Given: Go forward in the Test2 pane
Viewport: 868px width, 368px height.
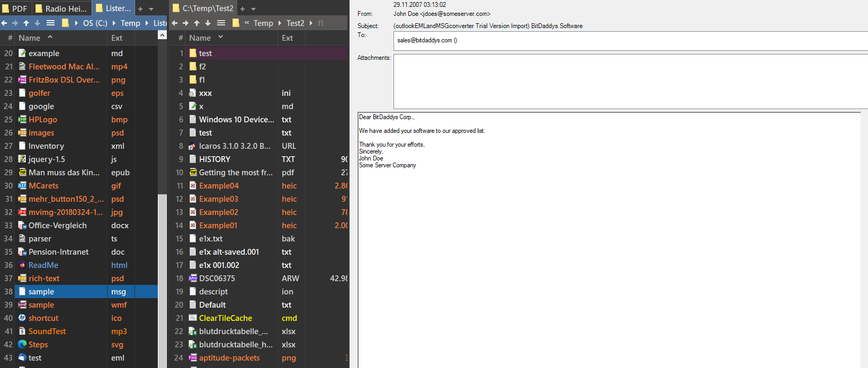Looking at the screenshot, I should (185, 23).
